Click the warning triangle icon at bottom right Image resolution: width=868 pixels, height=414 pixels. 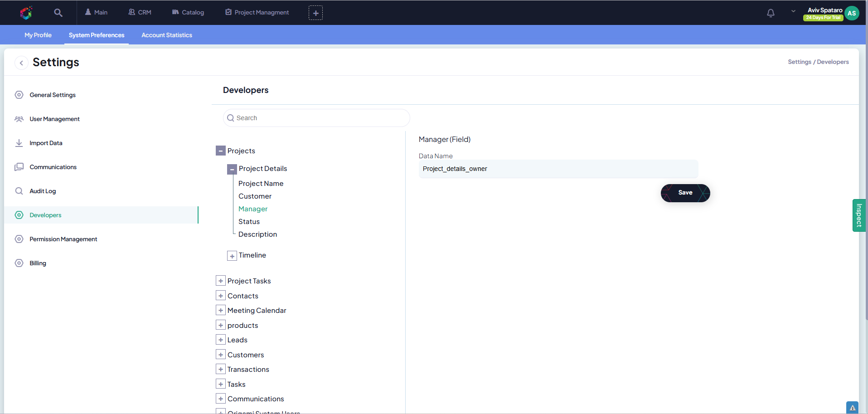852,408
